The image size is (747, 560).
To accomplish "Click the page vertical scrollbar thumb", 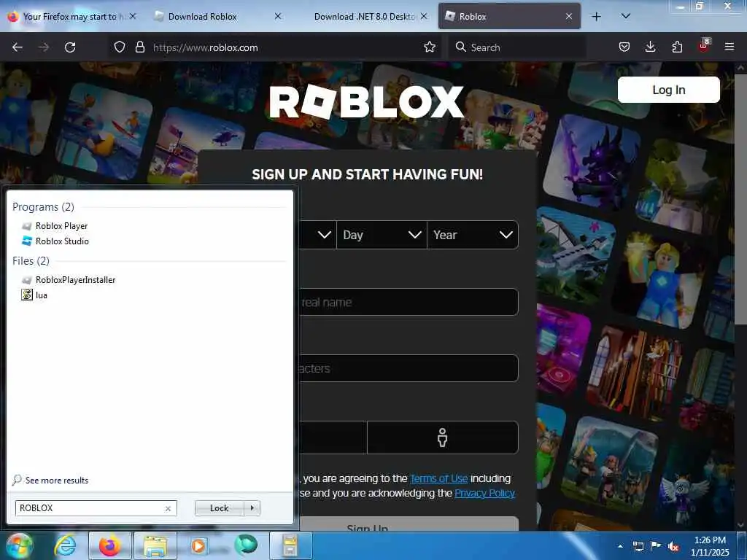I will click(x=740, y=200).
